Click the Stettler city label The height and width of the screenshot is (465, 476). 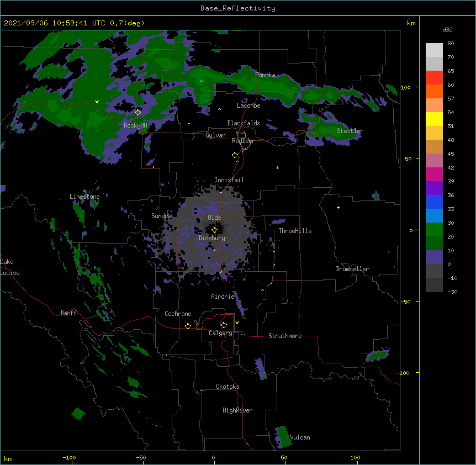(x=350, y=131)
